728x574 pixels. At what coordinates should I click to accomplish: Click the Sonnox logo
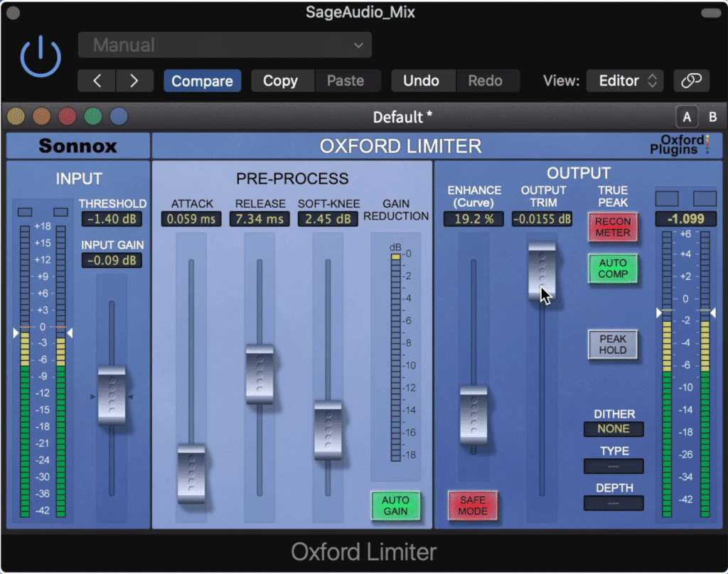pos(78,146)
